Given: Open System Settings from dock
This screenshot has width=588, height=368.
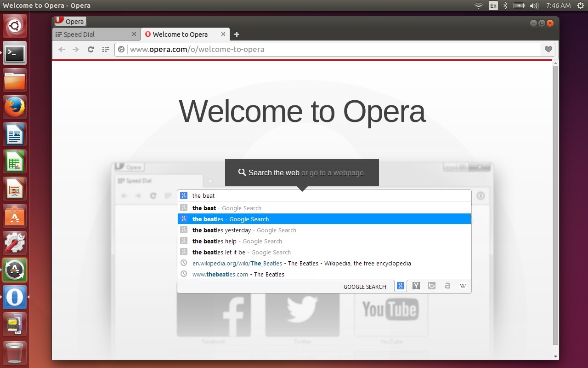Looking at the screenshot, I should pos(15,243).
